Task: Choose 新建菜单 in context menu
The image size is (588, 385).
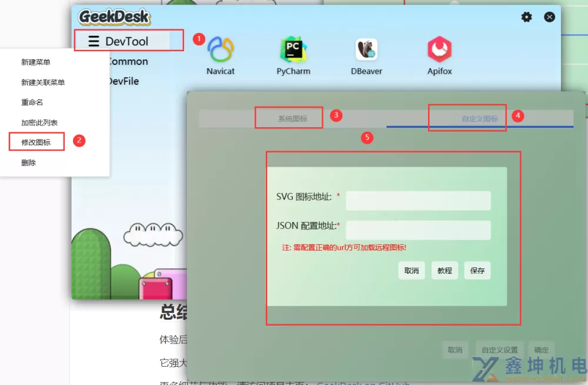Action: coord(36,62)
